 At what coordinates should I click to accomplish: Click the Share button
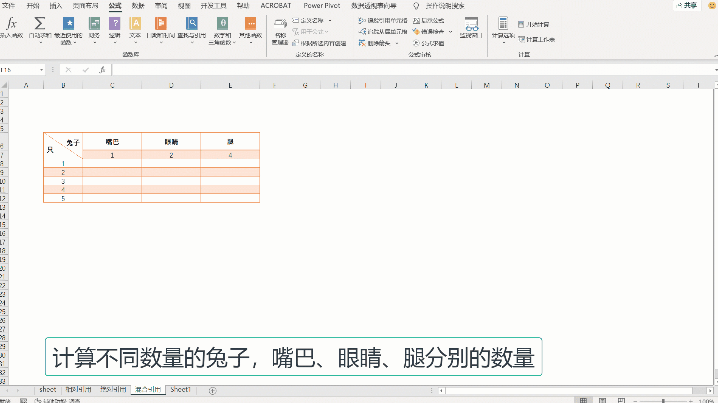coord(687,5)
